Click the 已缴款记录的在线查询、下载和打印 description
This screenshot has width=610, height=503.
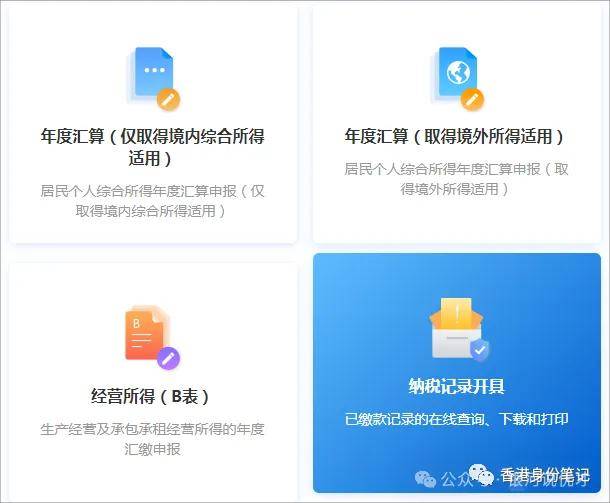pos(457,419)
